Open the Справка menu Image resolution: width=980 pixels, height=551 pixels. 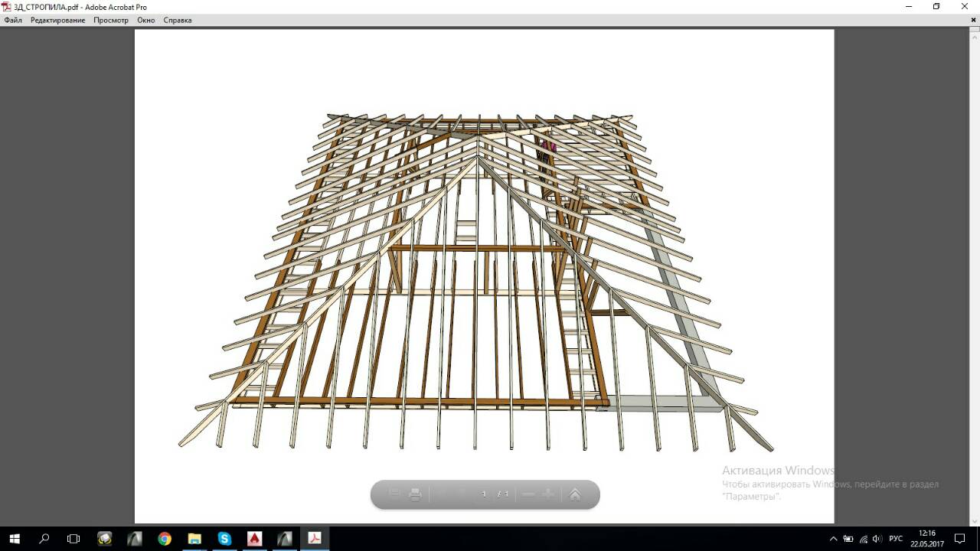click(x=178, y=20)
